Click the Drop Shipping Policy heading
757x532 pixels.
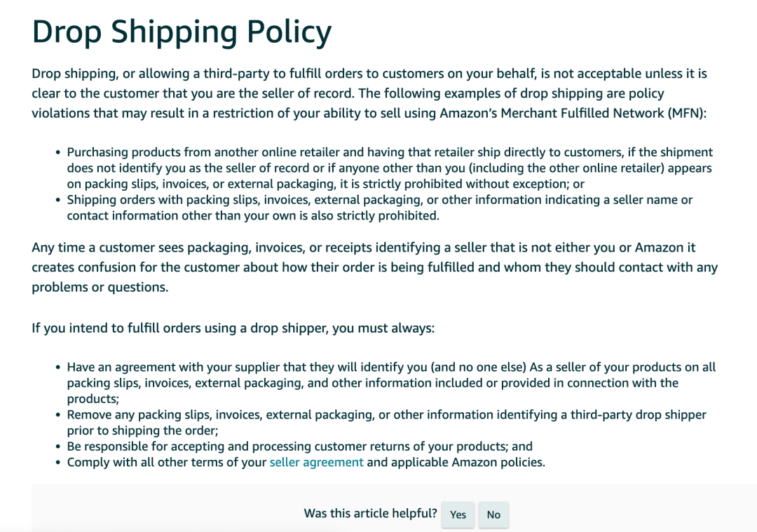pos(182,32)
